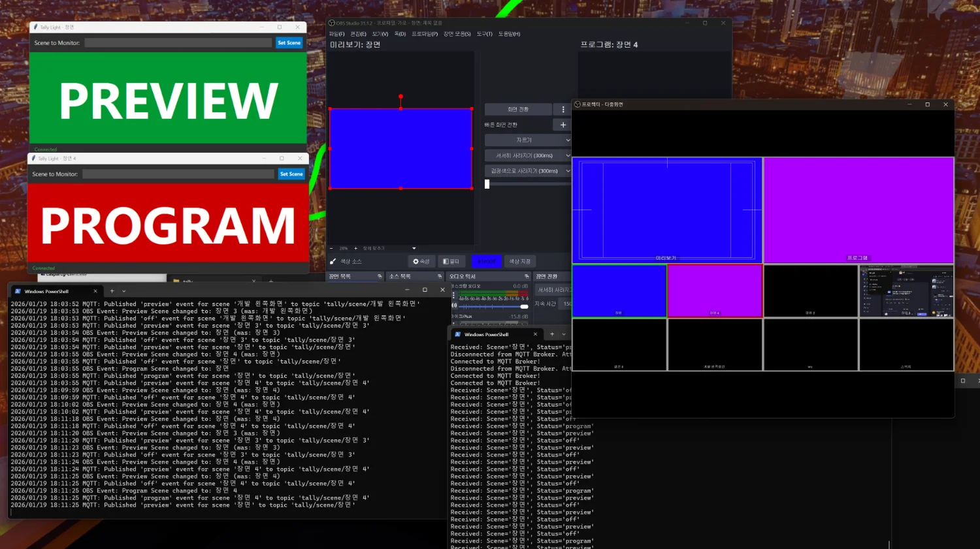Image resolution: width=980 pixels, height=549 pixels.
Task: Click the 속성 properties gear button
Action: [421, 261]
